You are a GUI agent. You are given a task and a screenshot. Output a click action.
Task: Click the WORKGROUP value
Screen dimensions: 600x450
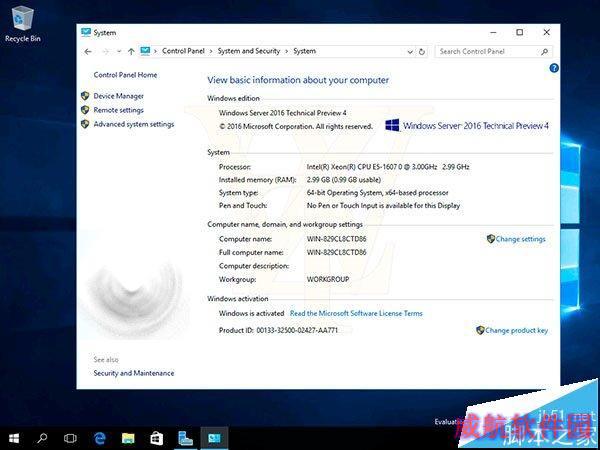pyautogui.click(x=328, y=279)
